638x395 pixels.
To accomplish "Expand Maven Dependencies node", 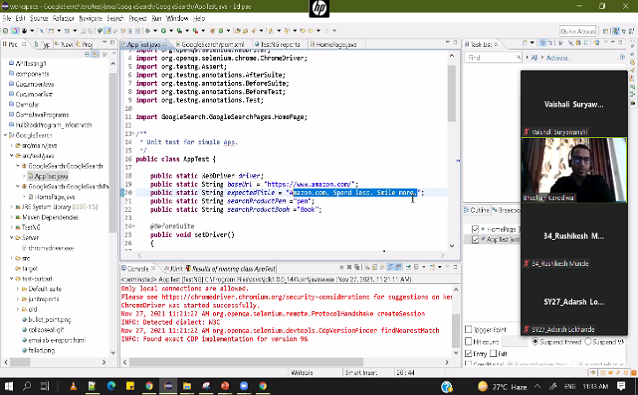I will click(x=12, y=217).
